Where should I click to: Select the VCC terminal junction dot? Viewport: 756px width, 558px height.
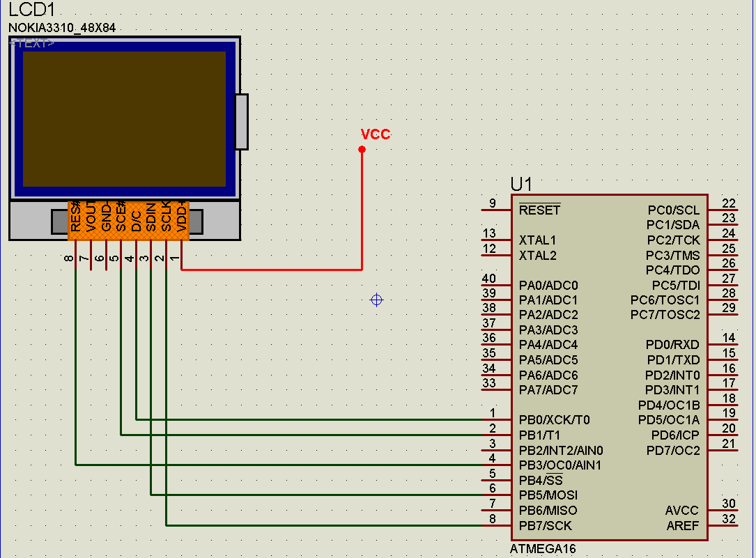point(362,149)
